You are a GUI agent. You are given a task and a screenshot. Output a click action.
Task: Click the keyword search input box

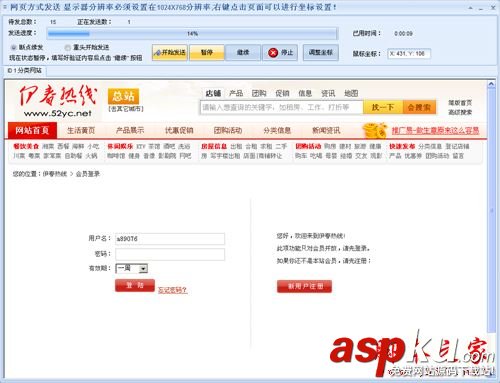281,107
